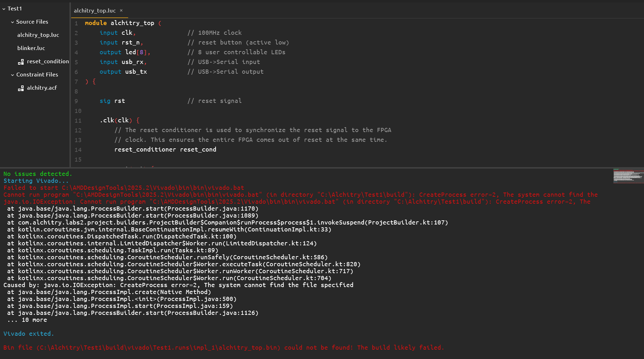The width and height of the screenshot is (644, 359).
Task: Place cursor on the module keyword
Action: (x=96, y=23)
